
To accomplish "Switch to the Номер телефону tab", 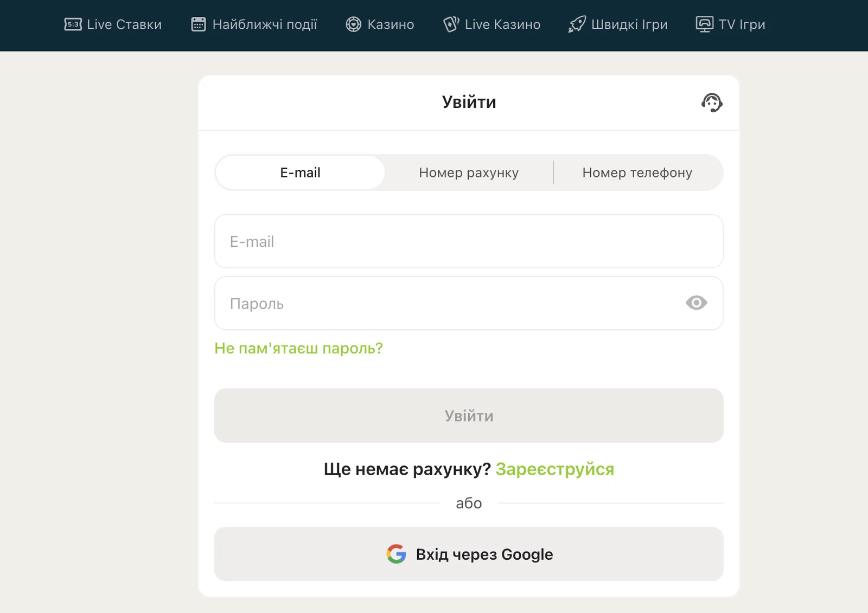I will point(637,173).
